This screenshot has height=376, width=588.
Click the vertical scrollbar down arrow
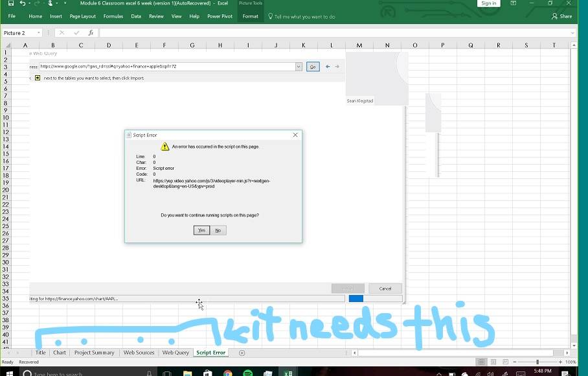tap(574, 346)
